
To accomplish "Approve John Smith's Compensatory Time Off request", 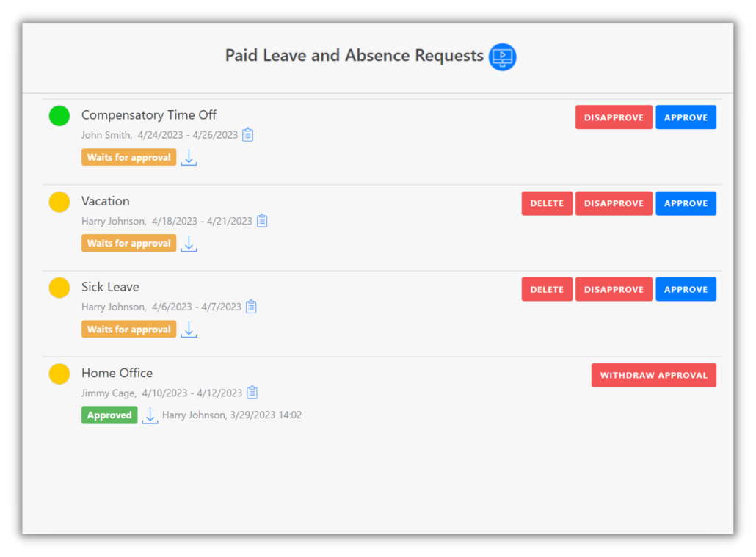I will (x=686, y=117).
